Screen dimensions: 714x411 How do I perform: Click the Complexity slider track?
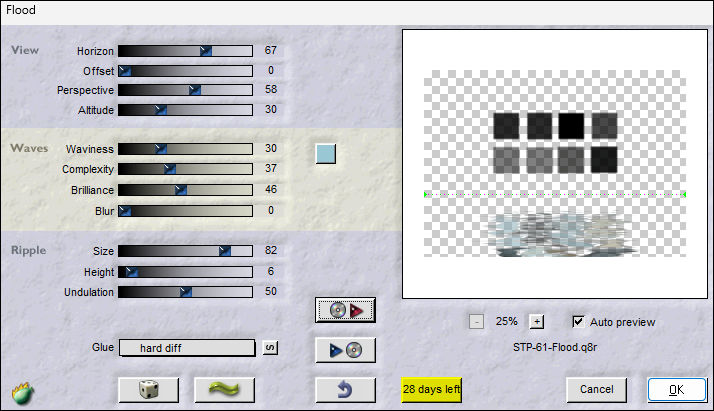pyautogui.click(x=185, y=169)
